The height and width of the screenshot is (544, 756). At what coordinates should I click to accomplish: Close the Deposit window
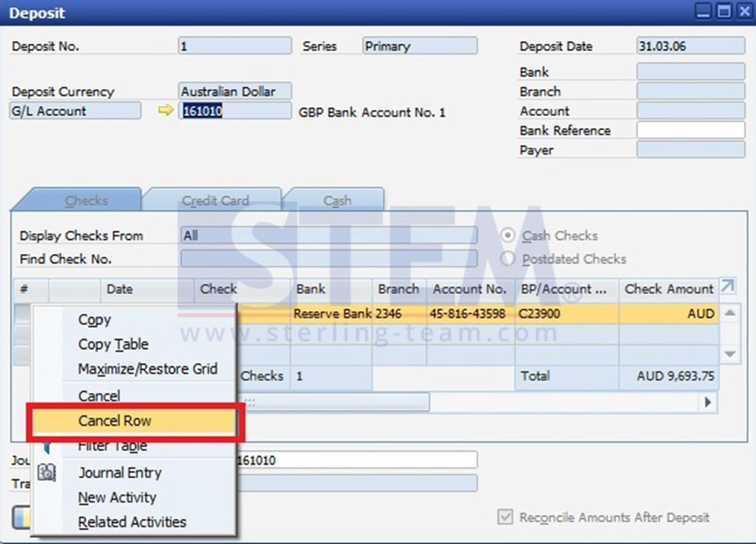coord(745,11)
